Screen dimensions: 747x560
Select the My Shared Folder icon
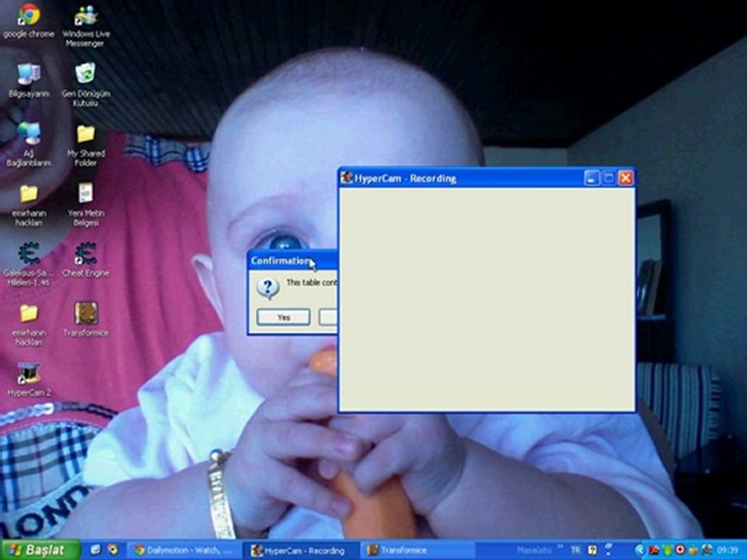click(x=86, y=145)
